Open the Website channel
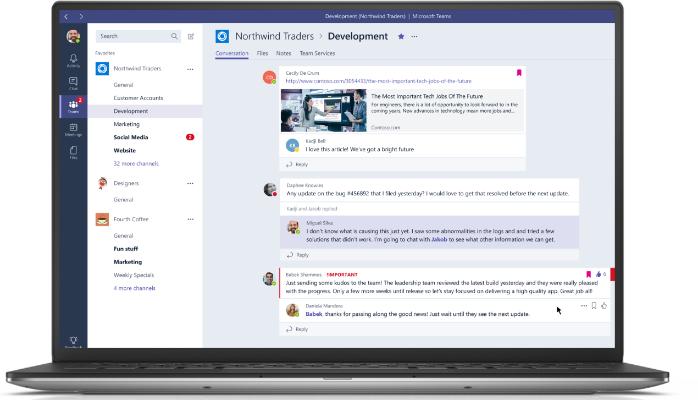This screenshot has width=698, height=400. pos(125,150)
